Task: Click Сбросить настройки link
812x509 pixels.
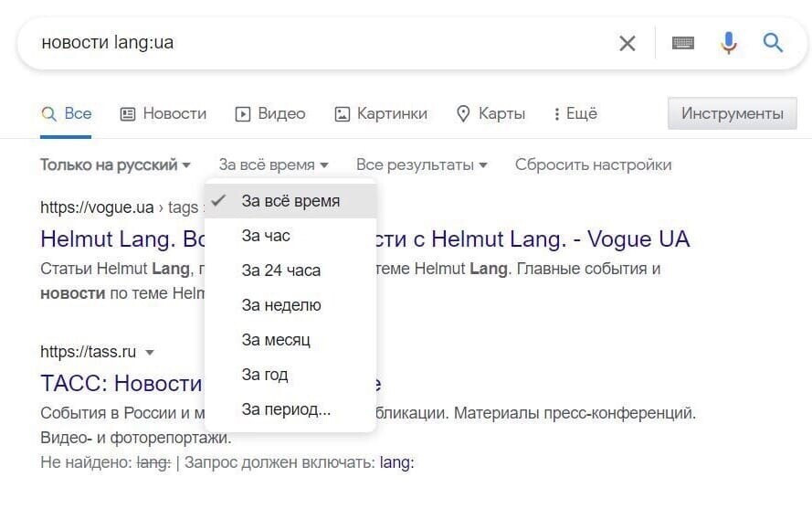Action: coord(593,165)
